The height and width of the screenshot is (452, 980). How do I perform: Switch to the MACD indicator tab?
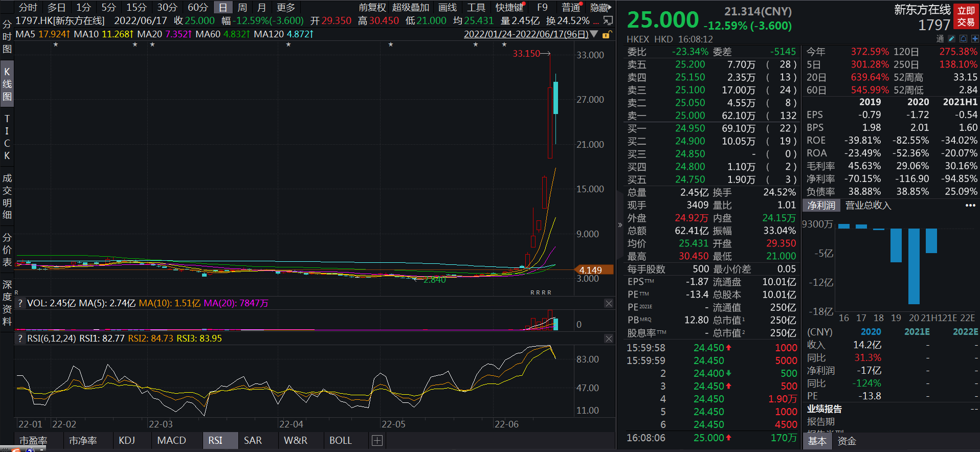click(171, 440)
